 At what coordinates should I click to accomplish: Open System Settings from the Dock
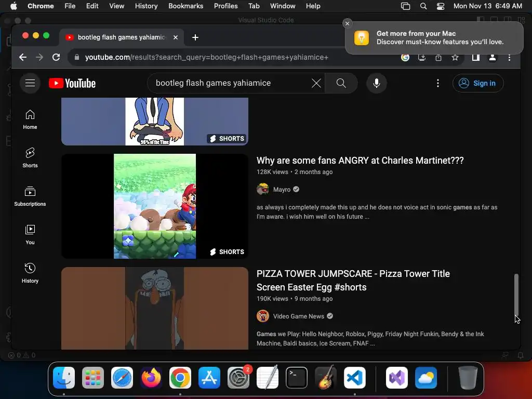point(238,378)
